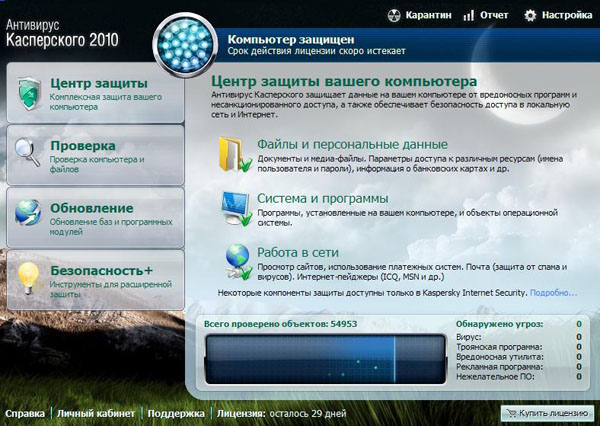
Task: Click the Карантин radiation icon
Action: 394,16
